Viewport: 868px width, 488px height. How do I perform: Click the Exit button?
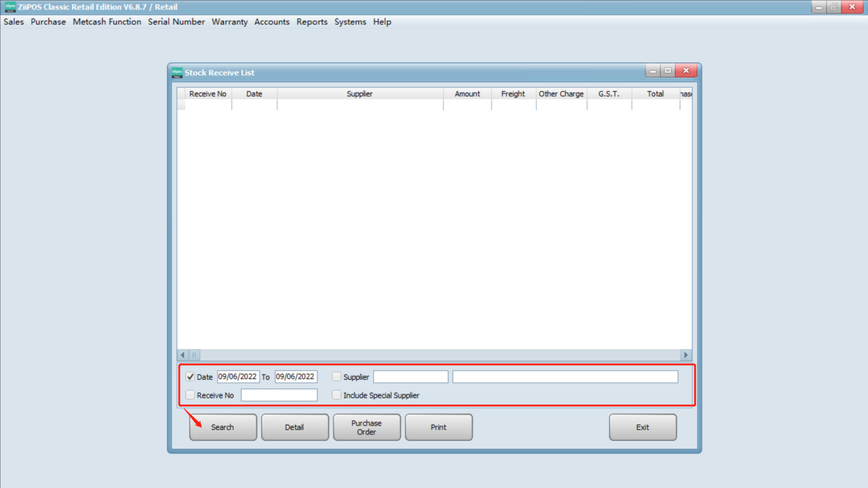coord(643,427)
